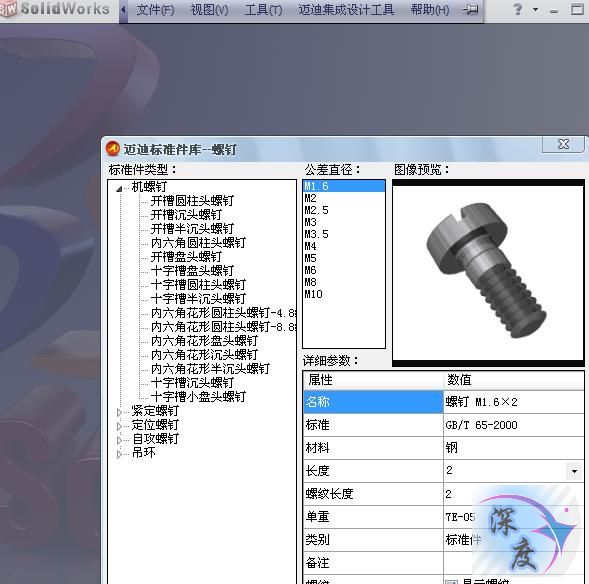Select diameter M3 in the list

[x=344, y=222]
